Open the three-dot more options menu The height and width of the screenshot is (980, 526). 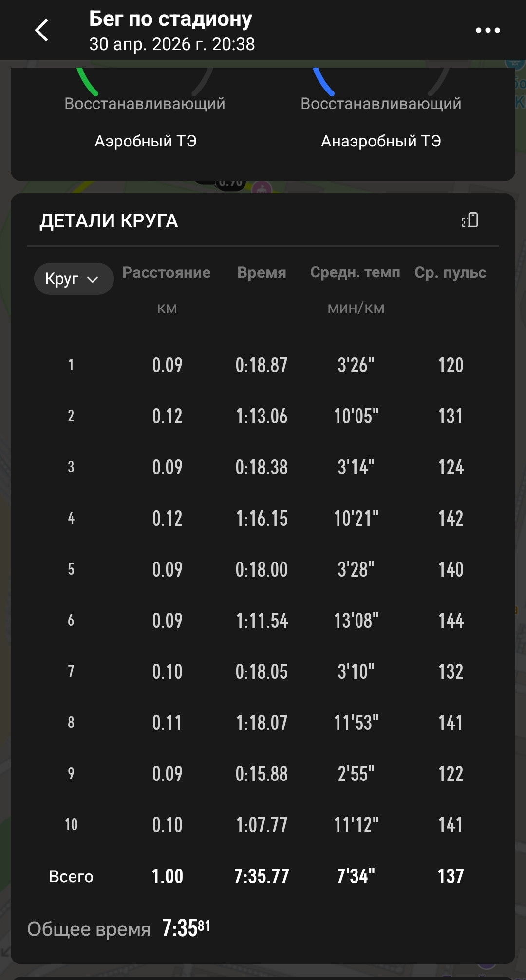pos(488,30)
